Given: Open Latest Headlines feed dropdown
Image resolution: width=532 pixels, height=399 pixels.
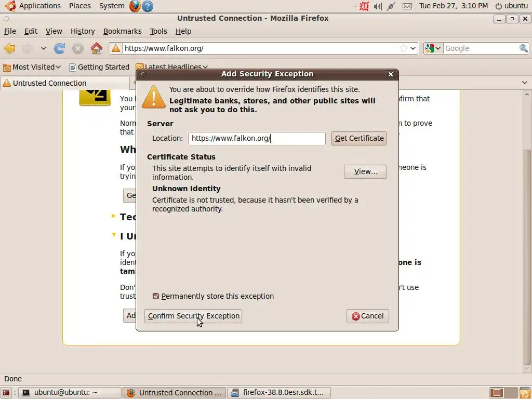Looking at the screenshot, I should pos(171,66).
